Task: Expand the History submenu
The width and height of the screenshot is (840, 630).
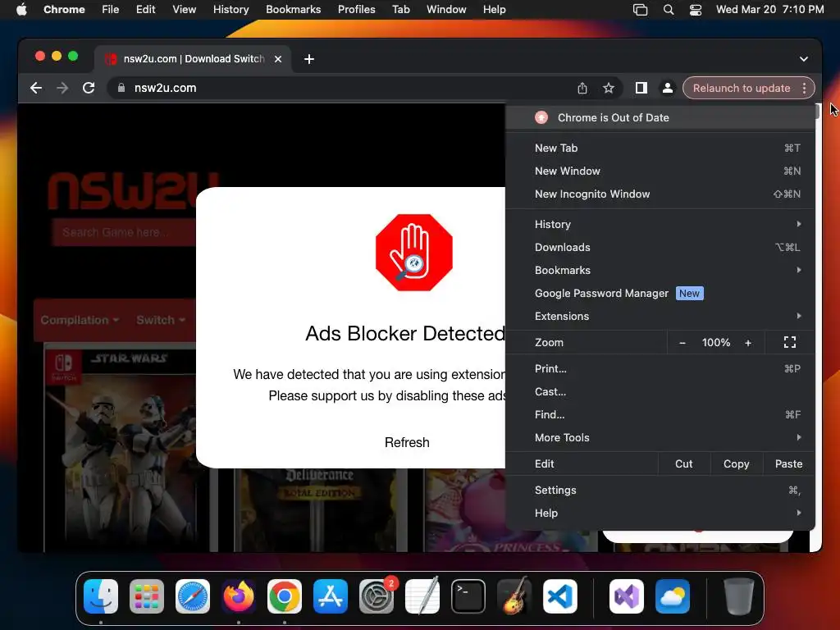Action: [660, 225]
